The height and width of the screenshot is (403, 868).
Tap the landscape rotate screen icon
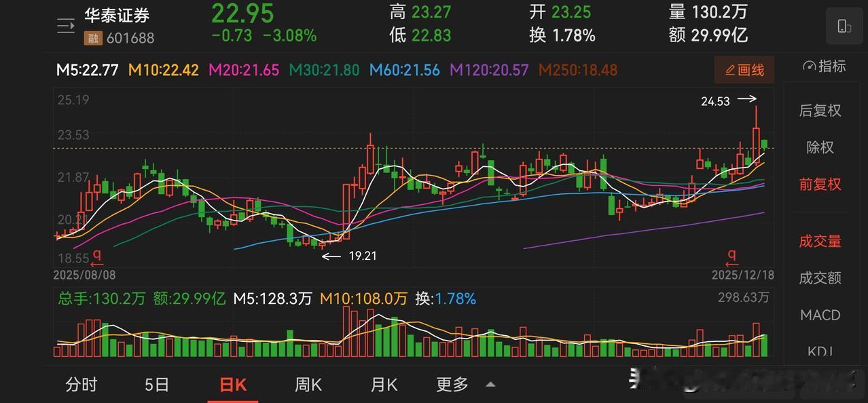click(x=844, y=26)
